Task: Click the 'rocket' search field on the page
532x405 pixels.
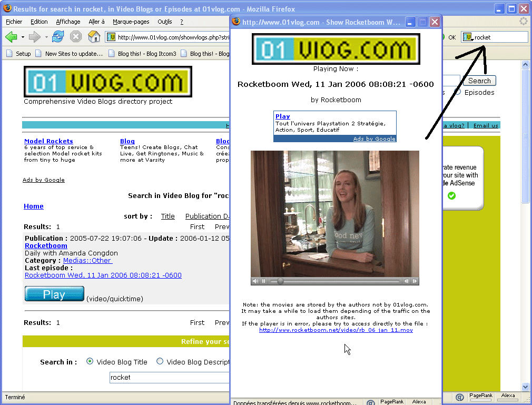Action: [169, 377]
